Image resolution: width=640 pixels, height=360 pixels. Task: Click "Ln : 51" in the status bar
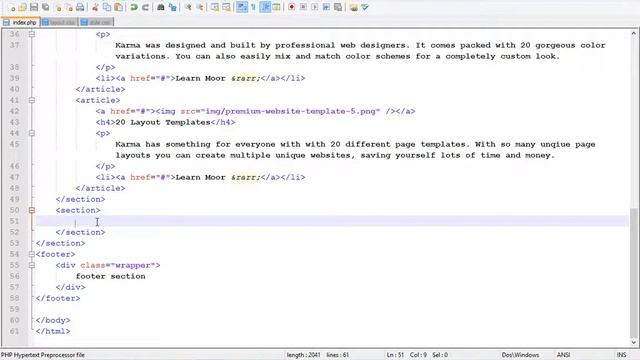click(395, 355)
